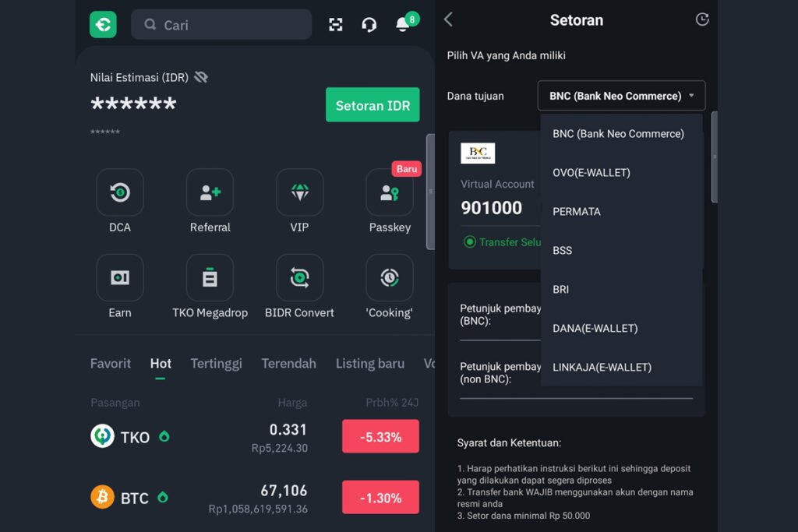798x532 pixels.
Task: Expand Petunjuk pembayaran (non BNC) section
Action: click(500, 373)
